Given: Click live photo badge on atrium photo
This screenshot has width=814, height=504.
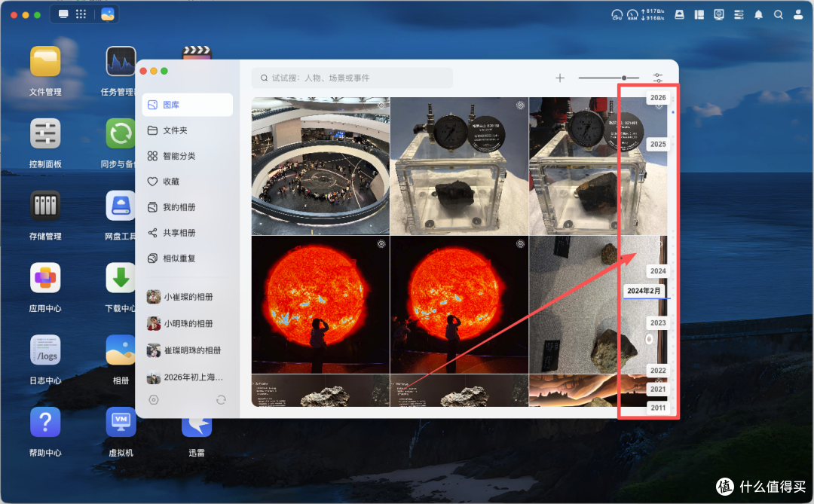Looking at the screenshot, I should click(381, 105).
